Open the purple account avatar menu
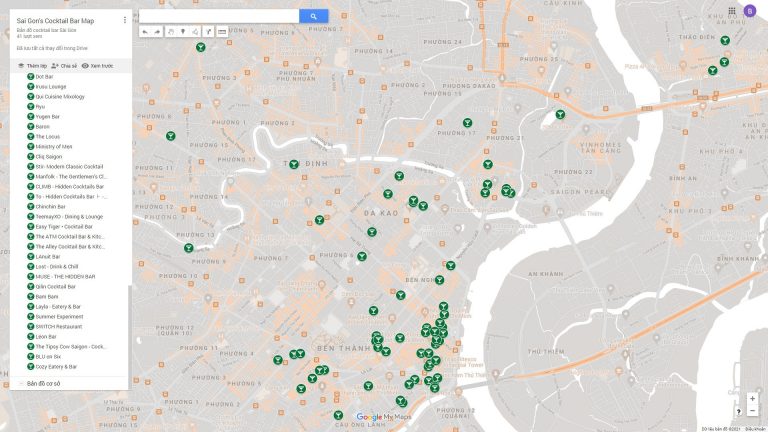Screen dimensions: 768x432 (x=749, y=11)
